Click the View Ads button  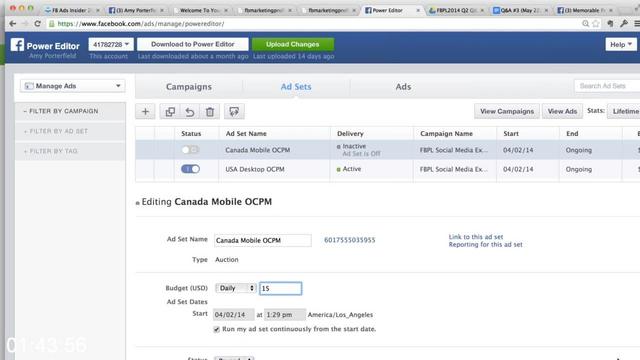[562, 111]
